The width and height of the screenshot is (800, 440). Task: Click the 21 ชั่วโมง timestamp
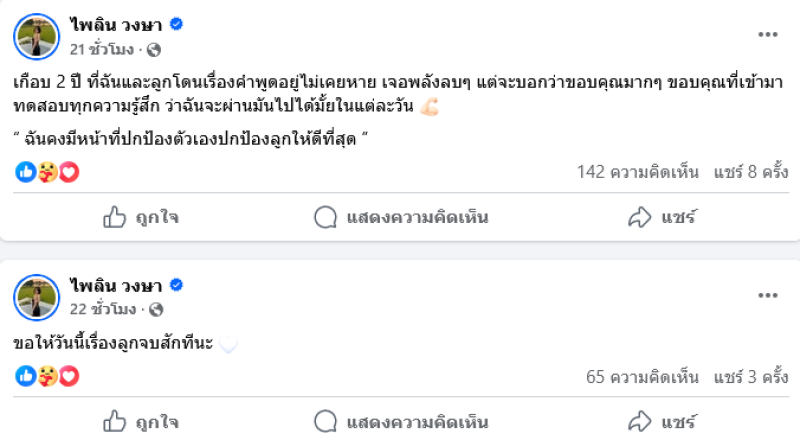pyautogui.click(x=101, y=49)
